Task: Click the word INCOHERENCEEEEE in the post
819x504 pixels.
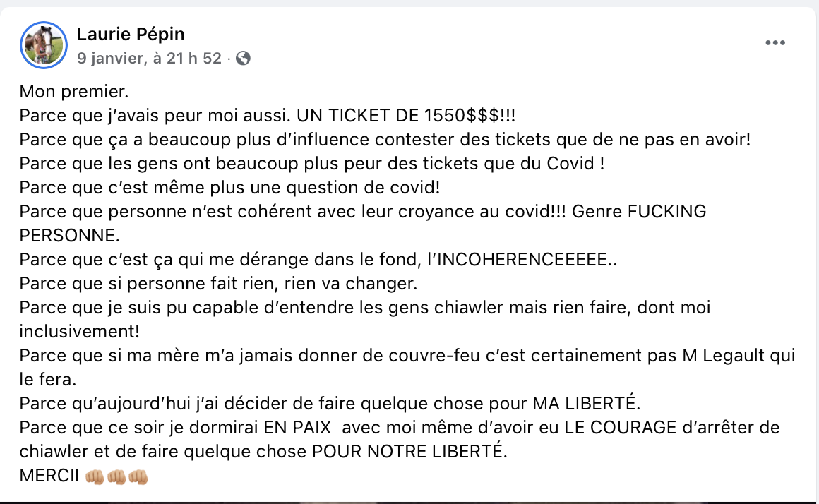Action: [x=522, y=260]
